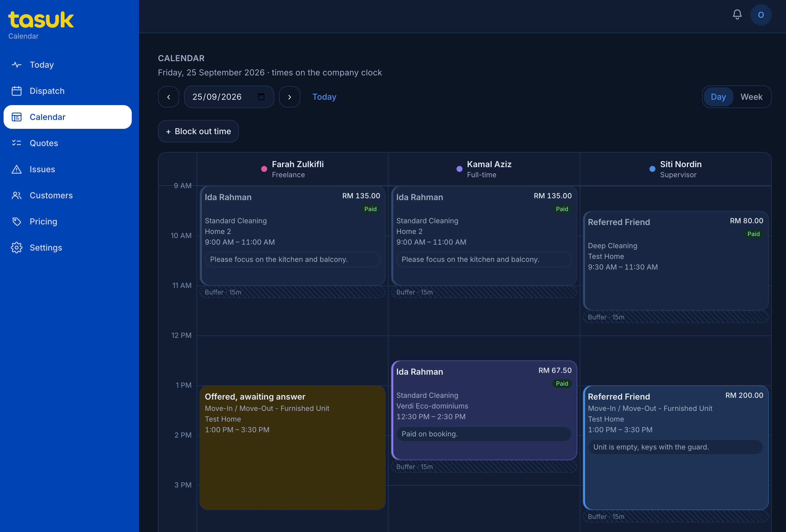This screenshot has width=786, height=532.
Task: Open the Issues page label in sidebar
Action: pos(42,169)
